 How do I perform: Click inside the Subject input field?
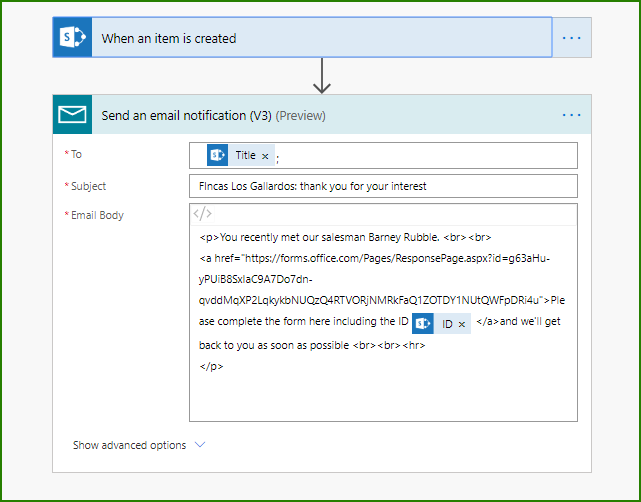pyautogui.click(x=383, y=186)
